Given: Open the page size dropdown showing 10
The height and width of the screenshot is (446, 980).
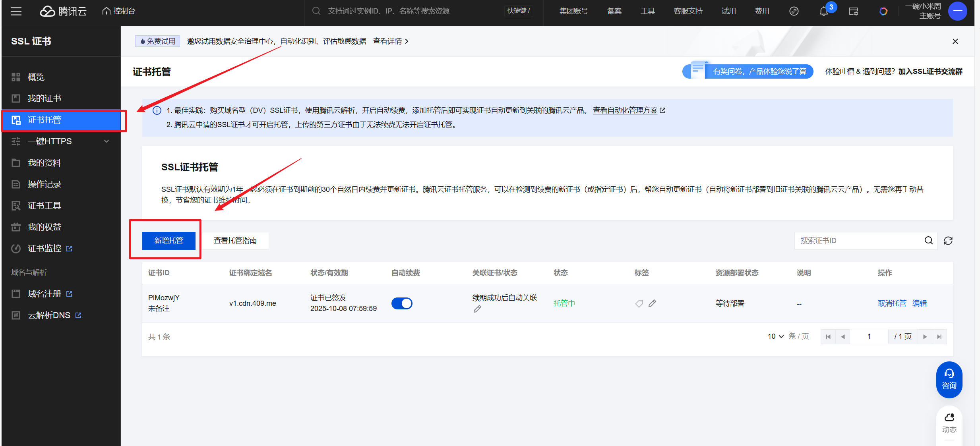Looking at the screenshot, I should tap(774, 336).
